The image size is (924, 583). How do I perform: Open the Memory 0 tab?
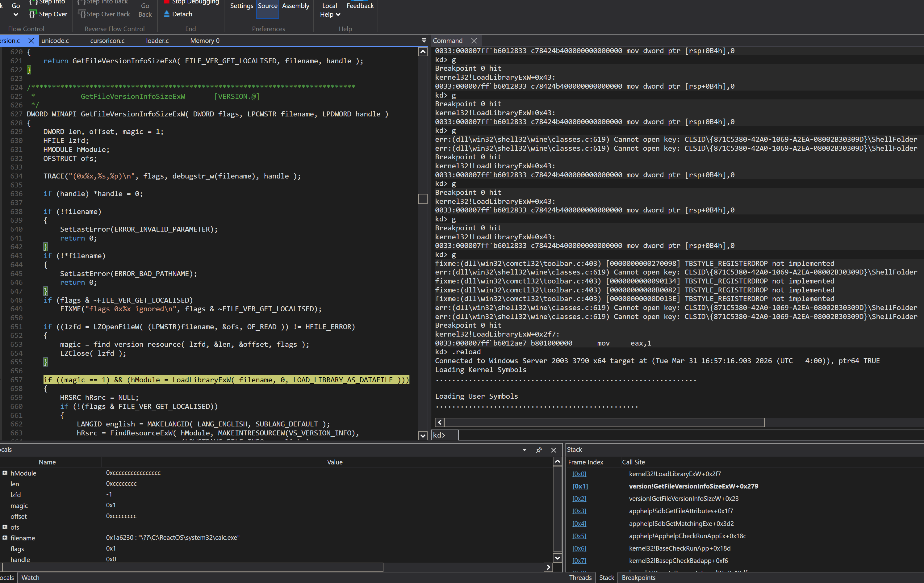[x=205, y=41]
